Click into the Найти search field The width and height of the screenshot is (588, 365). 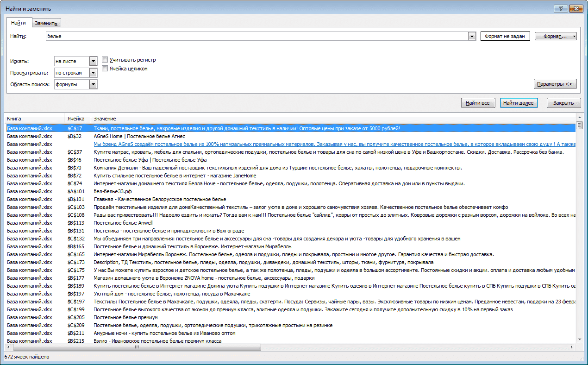click(x=257, y=36)
